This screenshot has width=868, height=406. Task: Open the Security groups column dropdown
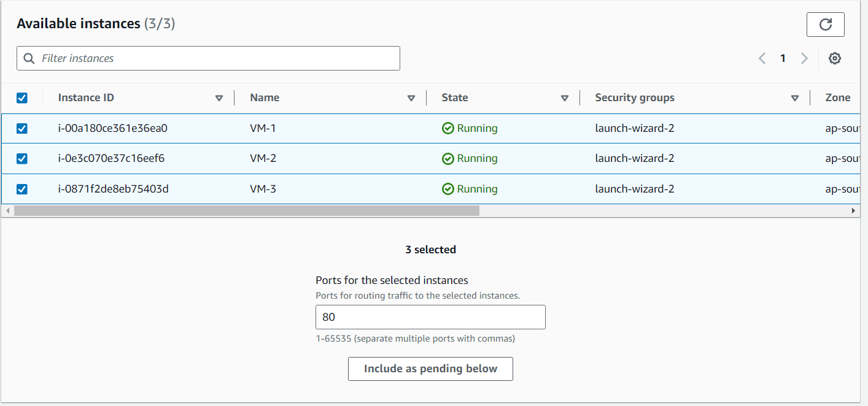coord(794,98)
